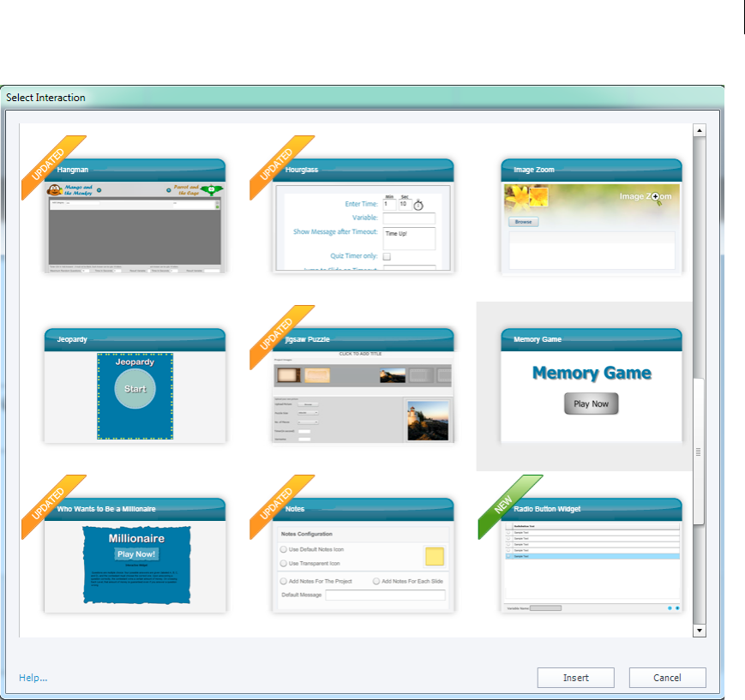Click the scrollbar down arrow
Image resolution: width=745 pixels, height=700 pixels.
[699, 631]
